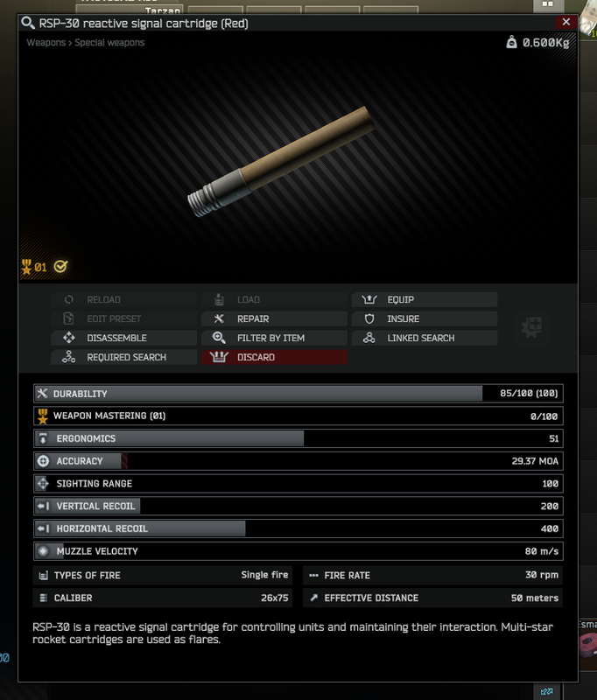Open Special weapons breadcrumb
This screenshot has width=597, height=700.
[109, 42]
